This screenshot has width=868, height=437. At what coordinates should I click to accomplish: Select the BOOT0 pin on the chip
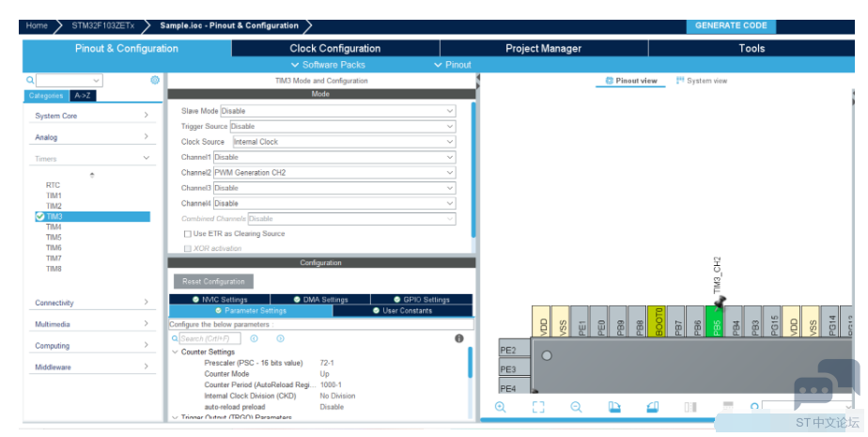[659, 320]
